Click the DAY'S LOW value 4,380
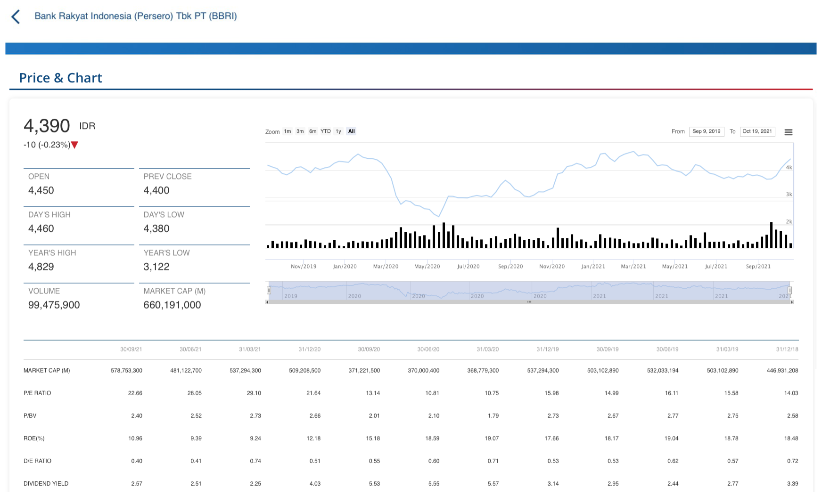This screenshot has height=504, width=822. (x=156, y=228)
